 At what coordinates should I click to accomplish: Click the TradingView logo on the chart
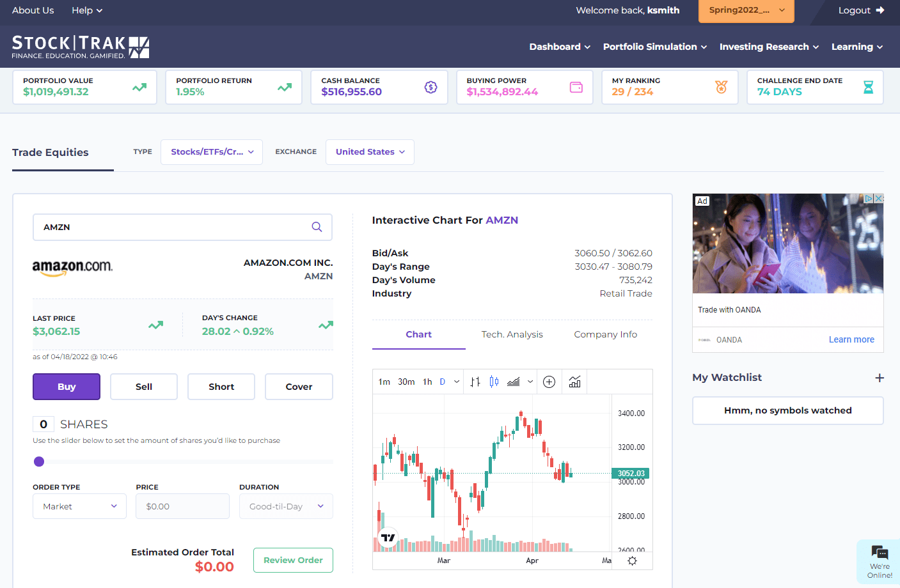[x=387, y=539]
